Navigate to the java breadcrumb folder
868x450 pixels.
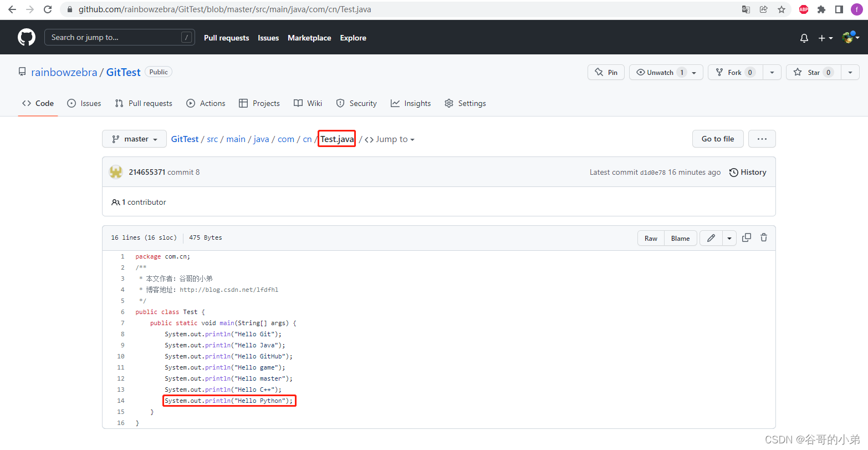pos(261,139)
